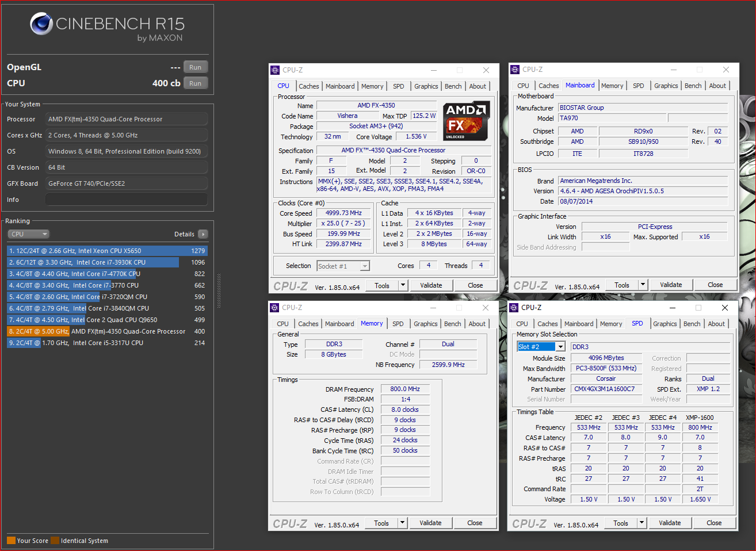Image resolution: width=756 pixels, height=551 pixels.
Task: Click the CPU-Z title icon in the Mainboard window
Action: click(515, 70)
